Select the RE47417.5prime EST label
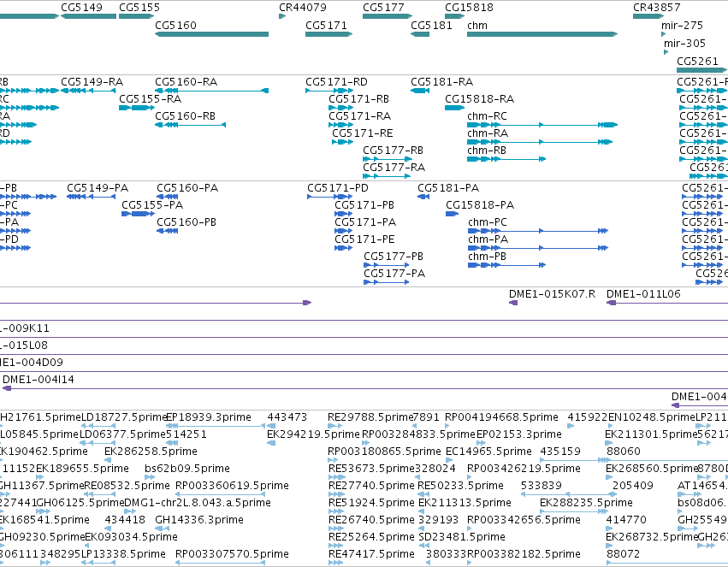 point(371,553)
